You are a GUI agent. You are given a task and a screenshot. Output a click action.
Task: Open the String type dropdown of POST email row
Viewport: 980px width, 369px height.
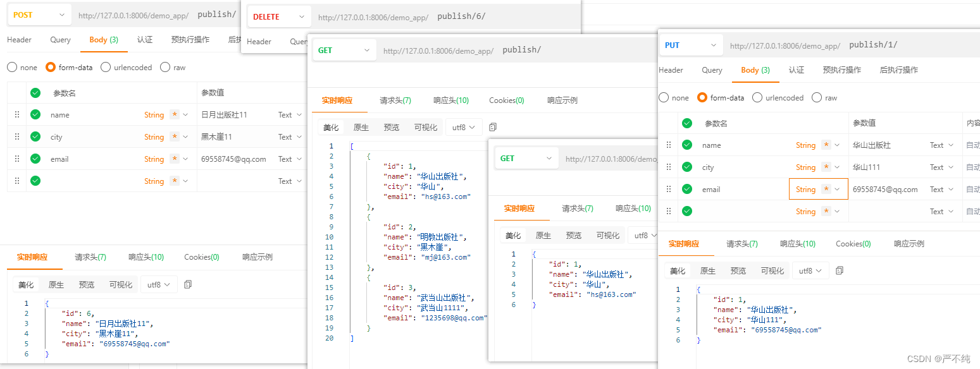pos(166,159)
